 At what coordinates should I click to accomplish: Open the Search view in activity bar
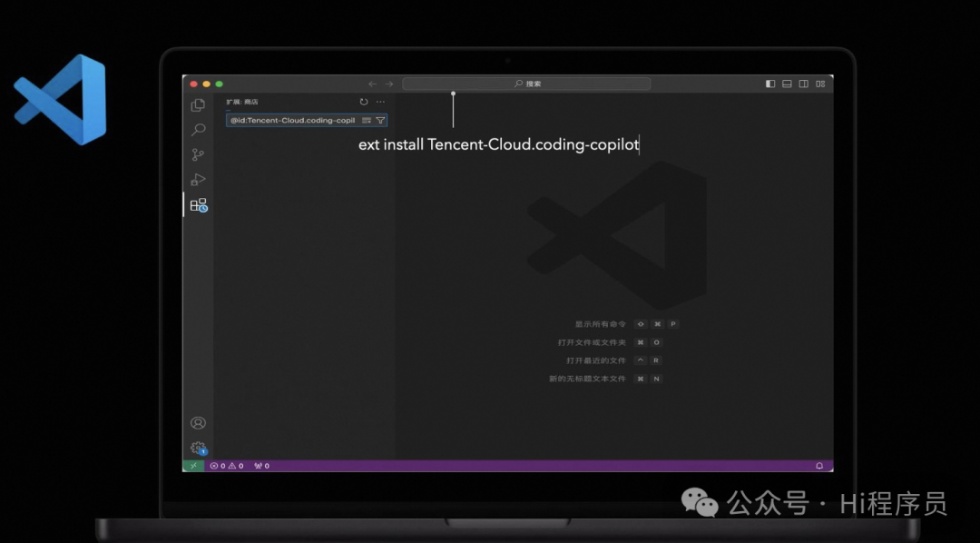click(x=198, y=130)
